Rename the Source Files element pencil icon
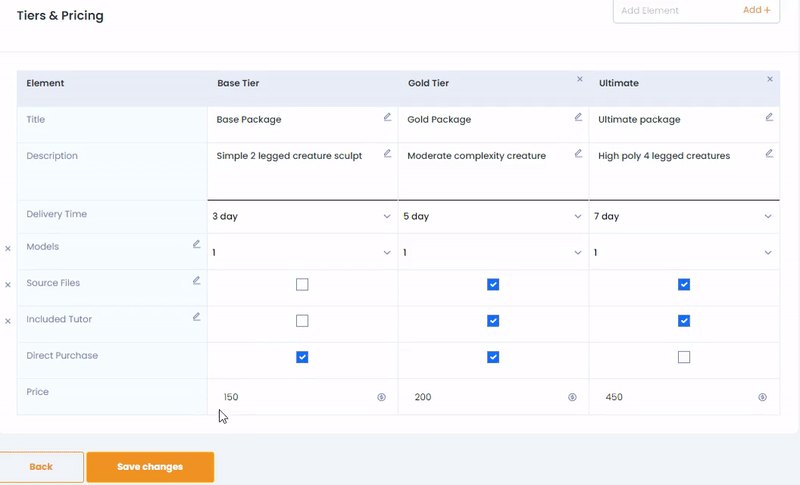This screenshot has height=485, width=800. click(x=196, y=280)
